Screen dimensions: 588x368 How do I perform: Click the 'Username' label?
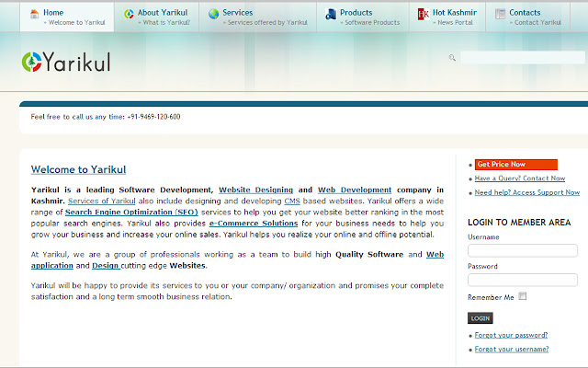483,237
